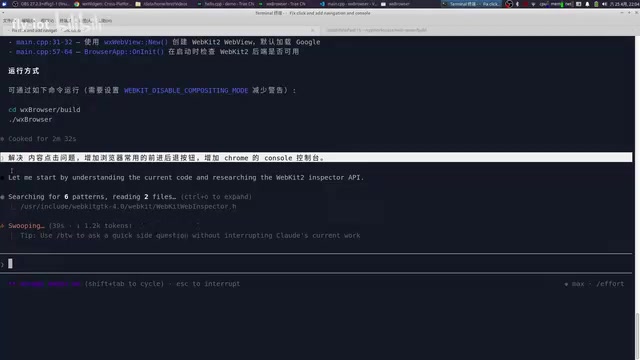The image size is (640, 360).
Task: Click the 'shift+tab to cycle' mode hint
Action: pyautogui.click(x=124, y=284)
